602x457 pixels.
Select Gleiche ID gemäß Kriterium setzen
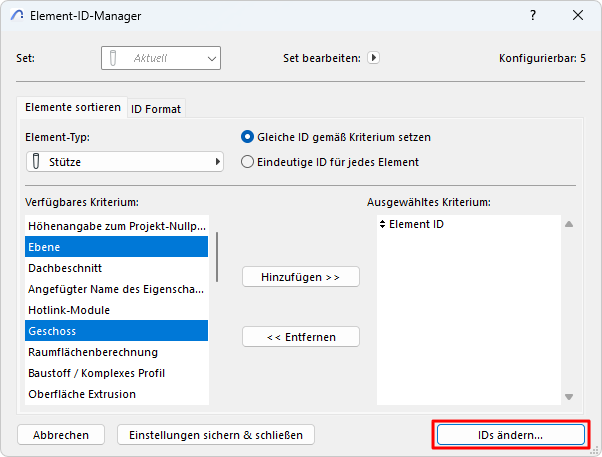coord(248,137)
